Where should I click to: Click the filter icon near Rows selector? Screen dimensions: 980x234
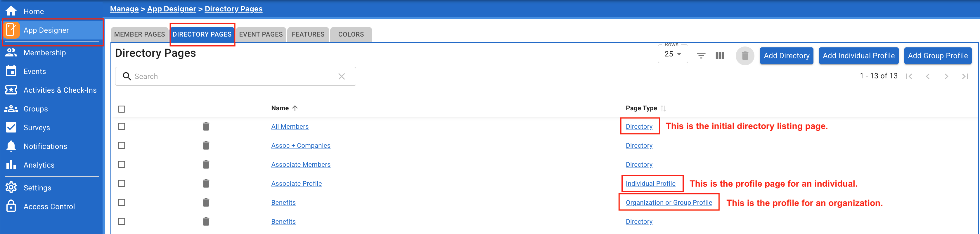[701, 55]
